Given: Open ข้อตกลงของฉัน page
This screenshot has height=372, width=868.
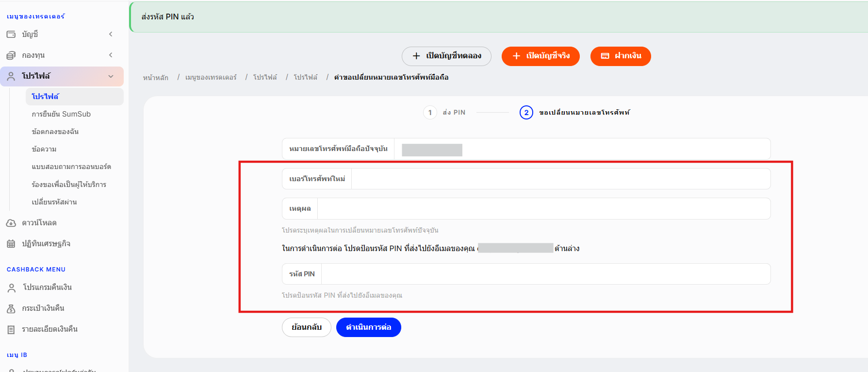Looking at the screenshot, I should pyautogui.click(x=55, y=132).
